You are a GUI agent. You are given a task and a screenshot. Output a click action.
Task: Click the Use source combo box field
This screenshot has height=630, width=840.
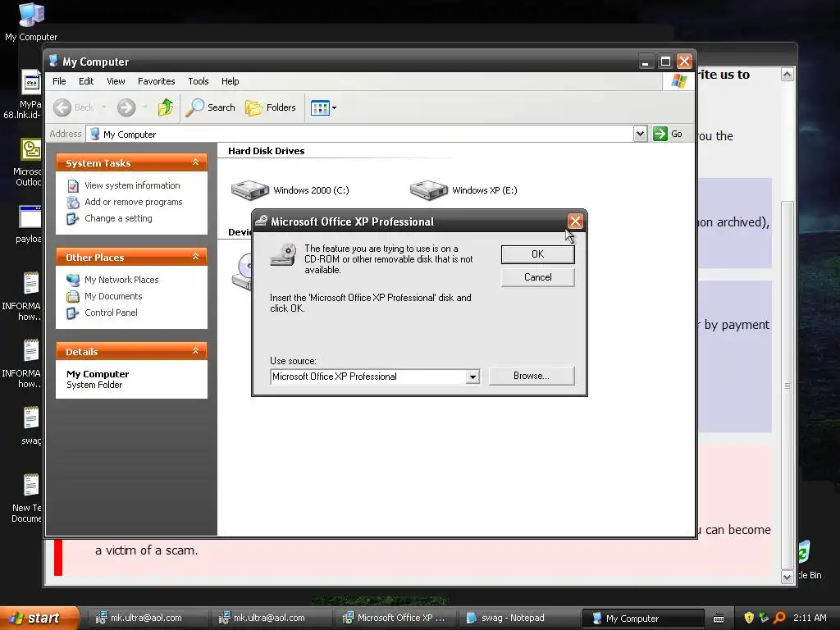pos(374,377)
